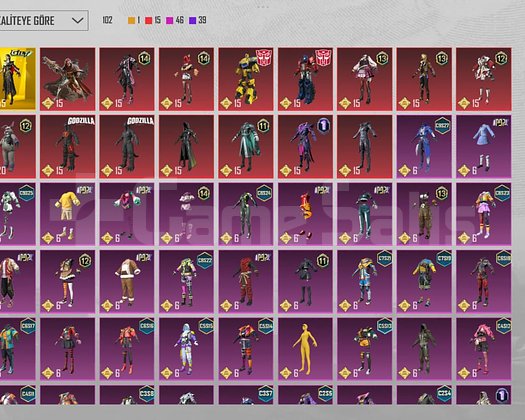Pick the plain yellow bodysuit outfit
The image size is (525, 420).
click(305, 349)
